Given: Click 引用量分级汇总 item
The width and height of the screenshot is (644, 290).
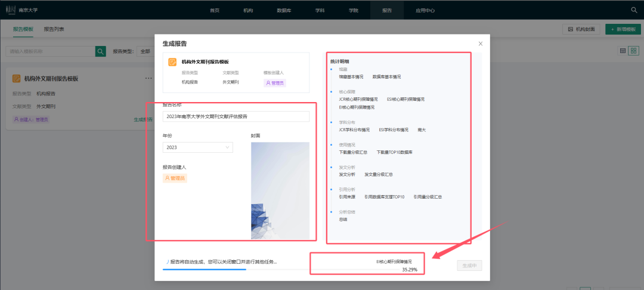Looking at the screenshot, I should [x=428, y=197].
